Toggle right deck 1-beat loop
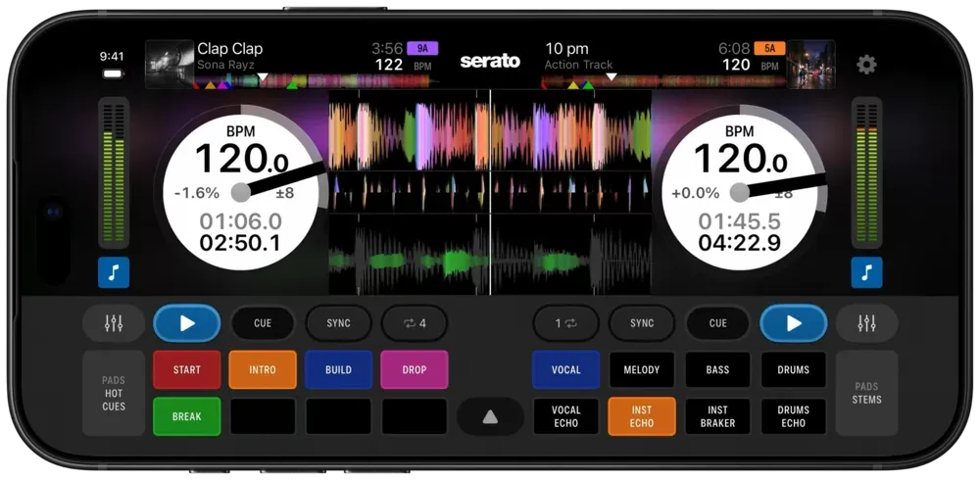The height and width of the screenshot is (480, 980). tap(565, 323)
